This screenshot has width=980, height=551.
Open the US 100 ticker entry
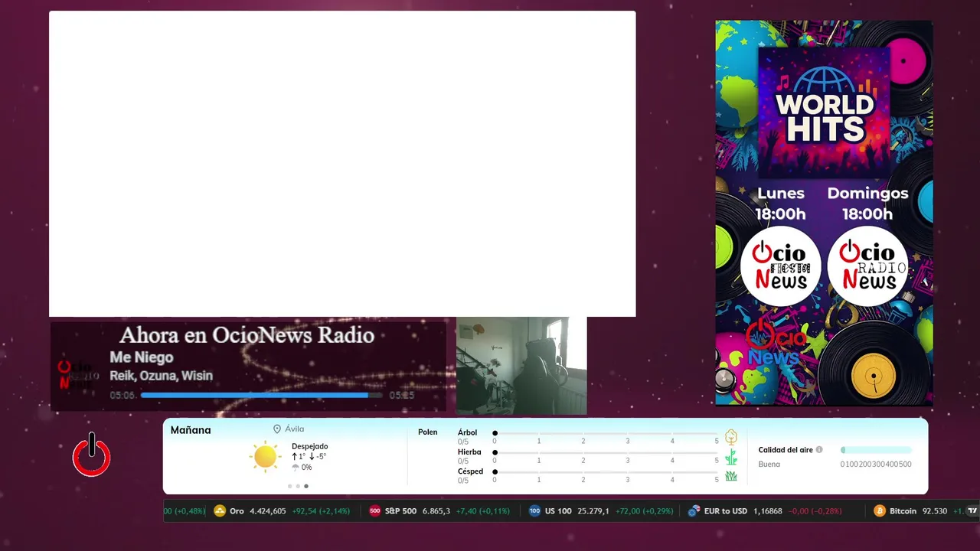coord(602,511)
